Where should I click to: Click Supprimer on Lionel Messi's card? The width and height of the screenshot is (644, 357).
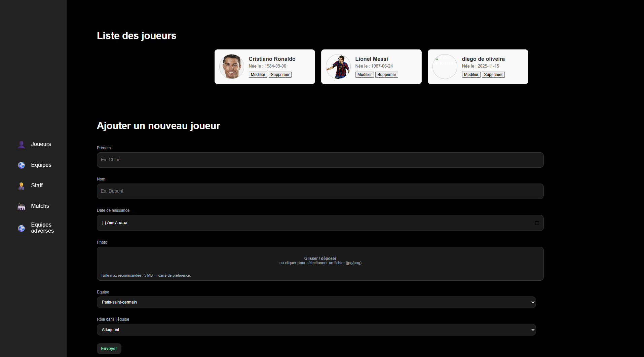386,74
